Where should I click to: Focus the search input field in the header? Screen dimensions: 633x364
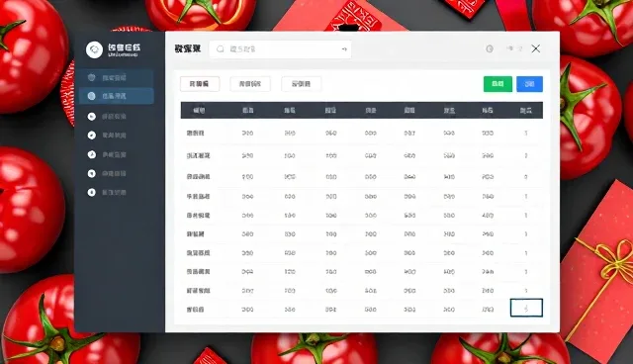pyautogui.click(x=280, y=49)
